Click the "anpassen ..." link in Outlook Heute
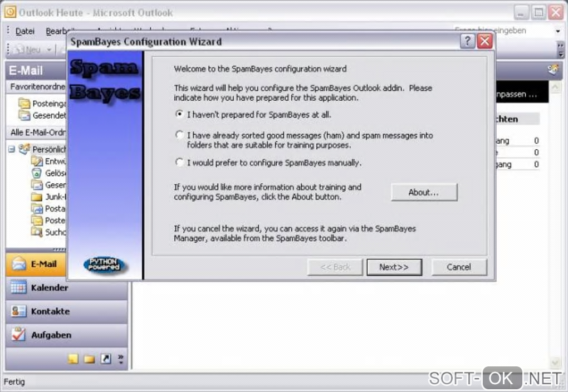Screen dimensions: 568x392 point(516,94)
